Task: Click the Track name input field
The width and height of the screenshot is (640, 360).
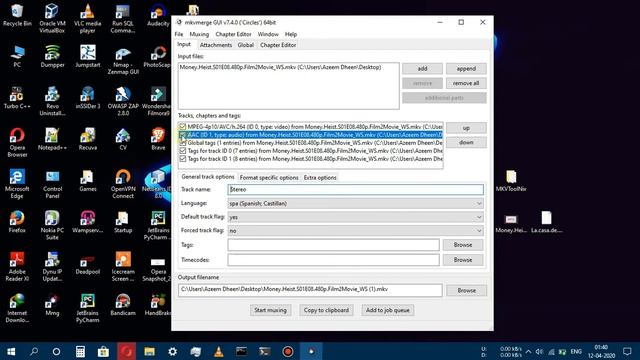Action: (356, 189)
